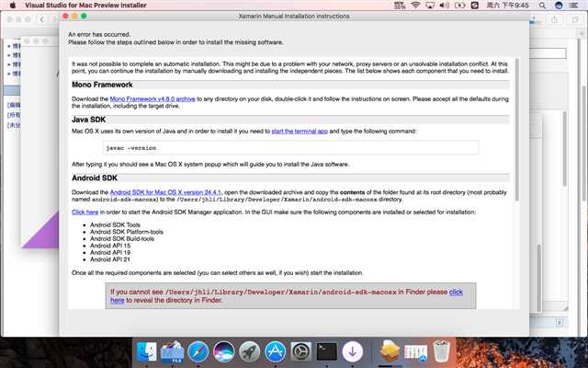Click the 'Android API 15' list item
The image size is (588, 368).
coord(110,246)
